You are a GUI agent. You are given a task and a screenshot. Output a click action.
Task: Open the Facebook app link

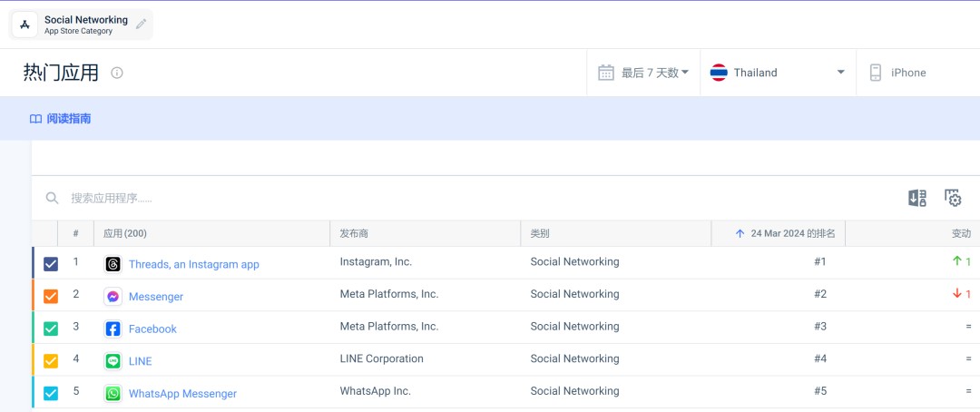[152, 329]
